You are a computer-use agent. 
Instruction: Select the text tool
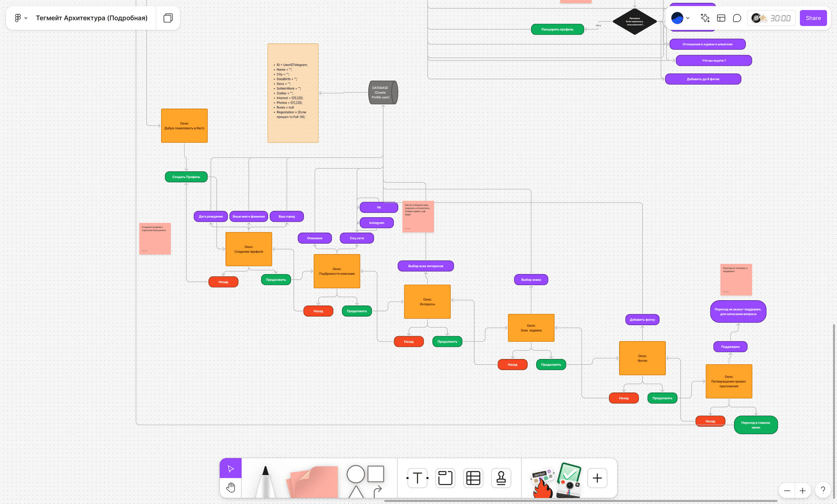tap(417, 478)
